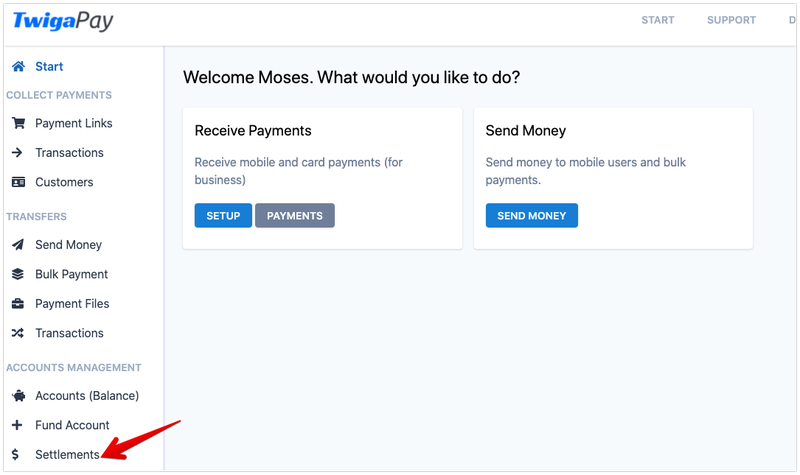Click the briefcase icon for Payment Files
Screen dimensions: 800x475
tap(18, 304)
